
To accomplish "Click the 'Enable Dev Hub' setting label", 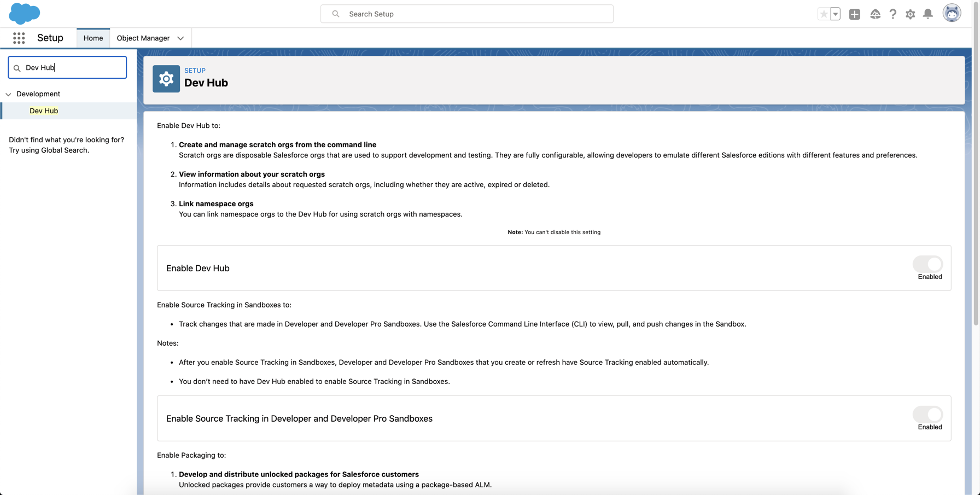I will tap(198, 268).
